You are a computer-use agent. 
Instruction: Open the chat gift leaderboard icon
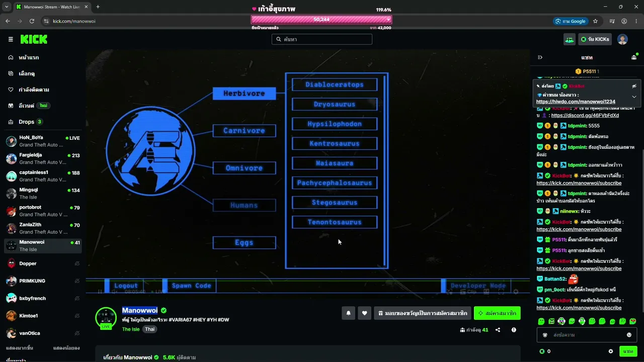click(634, 57)
